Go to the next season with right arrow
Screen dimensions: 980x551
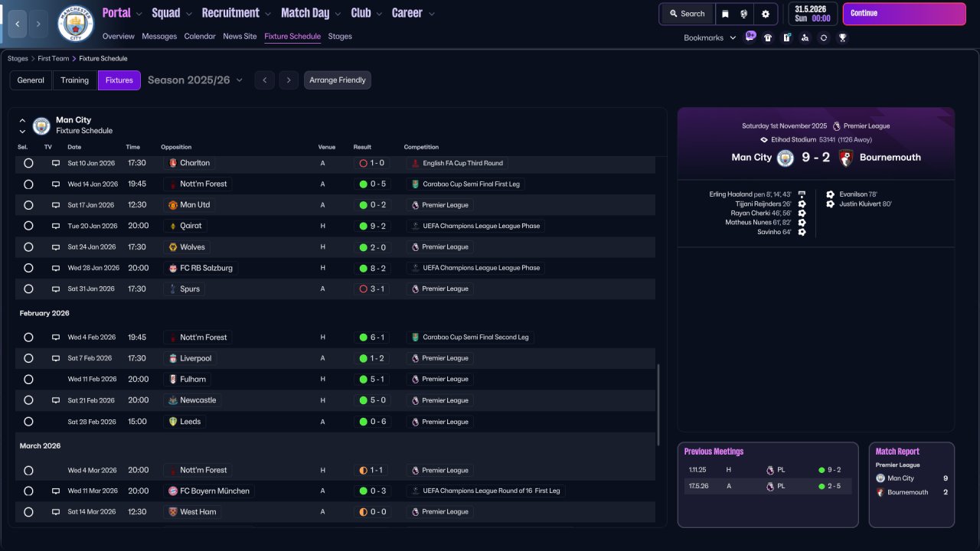click(x=289, y=80)
